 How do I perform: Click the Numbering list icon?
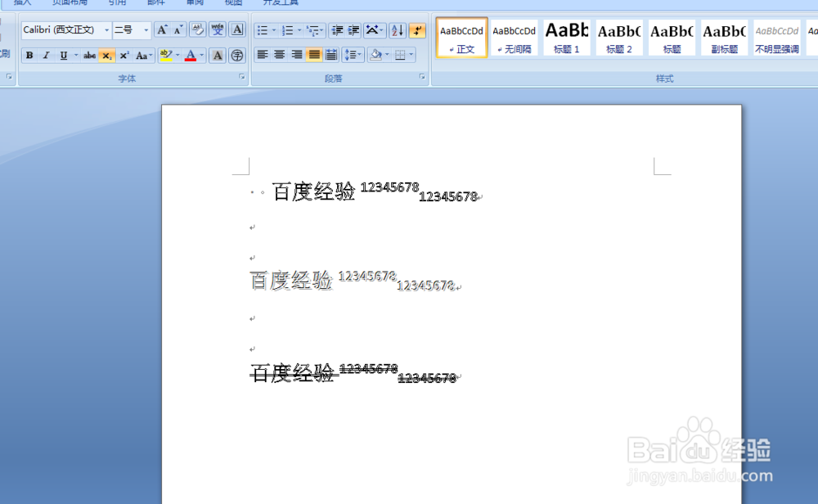[287, 30]
